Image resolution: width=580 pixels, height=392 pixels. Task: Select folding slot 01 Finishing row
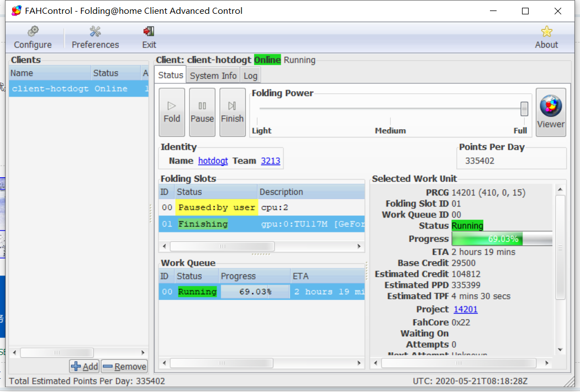(261, 224)
